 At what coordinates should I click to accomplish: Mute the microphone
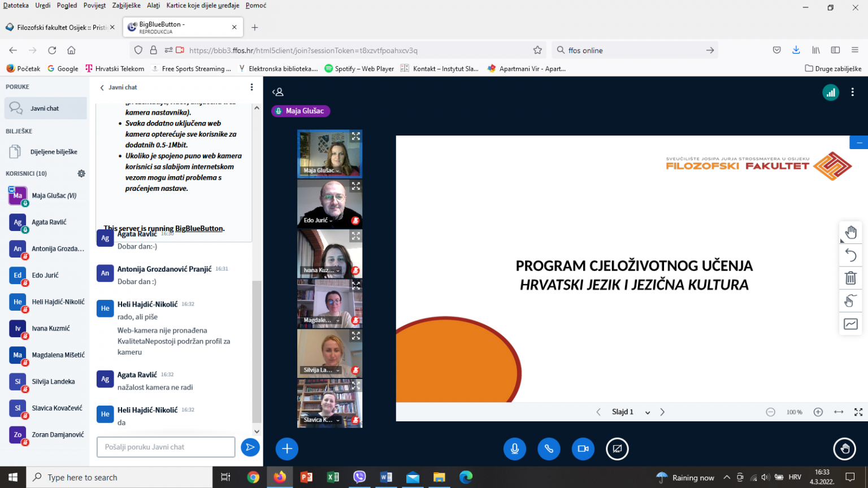515,449
